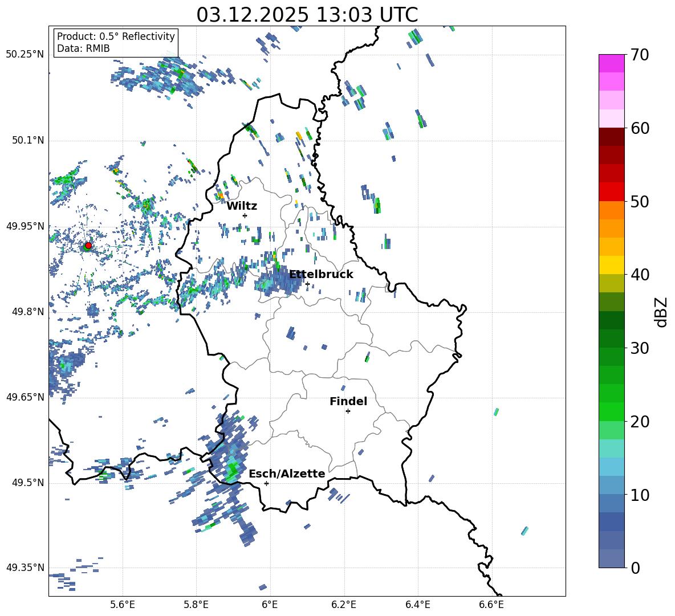Screen dimensions: 675x616
Task: Click the bright green colorbar segment near 20
Action: pos(611,411)
